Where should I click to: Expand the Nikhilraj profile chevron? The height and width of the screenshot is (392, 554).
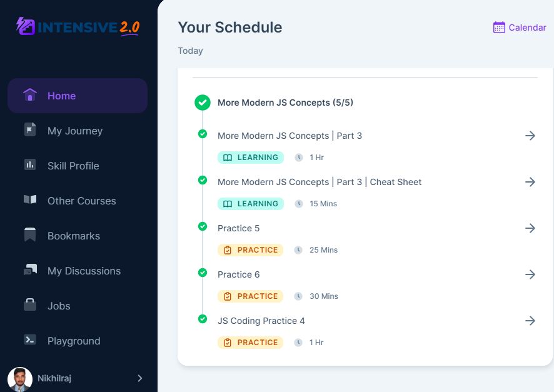point(140,378)
